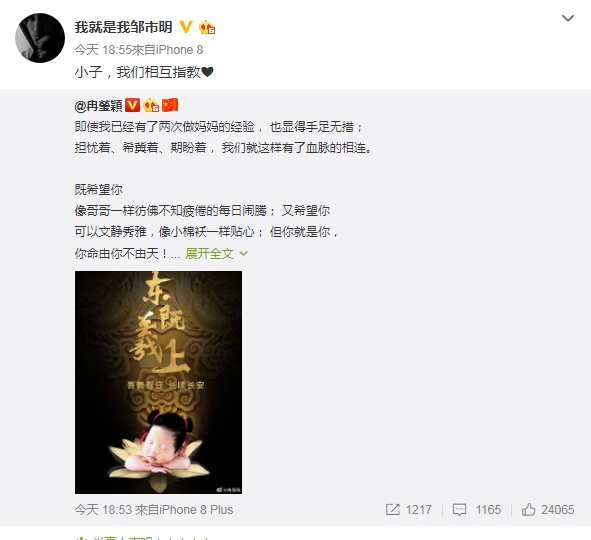The image size is (591, 540).
Task: Open the 今天 18:53 original post timestamp
Action: [x=103, y=509]
